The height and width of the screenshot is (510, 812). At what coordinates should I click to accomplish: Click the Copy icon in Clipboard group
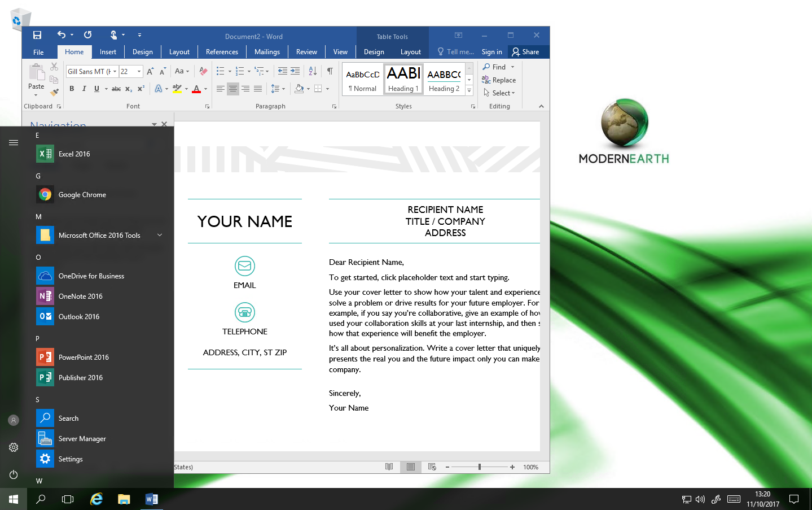[x=54, y=80]
